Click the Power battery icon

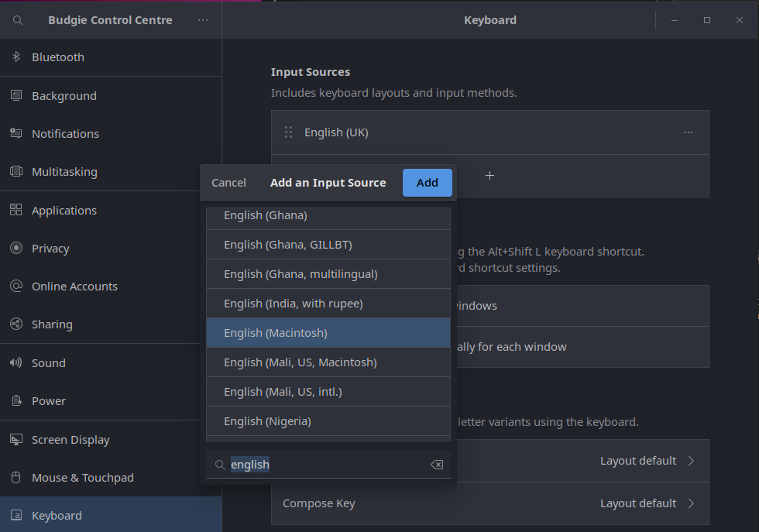point(15,400)
